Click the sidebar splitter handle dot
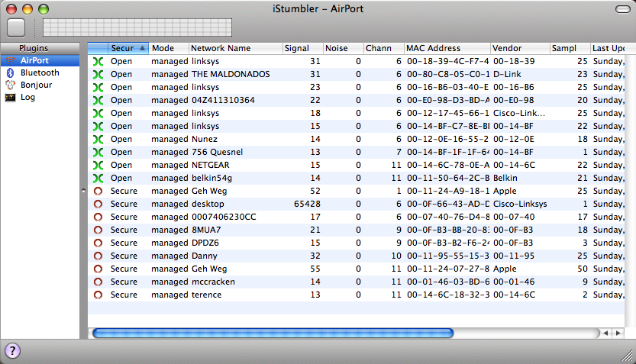This screenshot has width=636, height=364. click(83, 191)
